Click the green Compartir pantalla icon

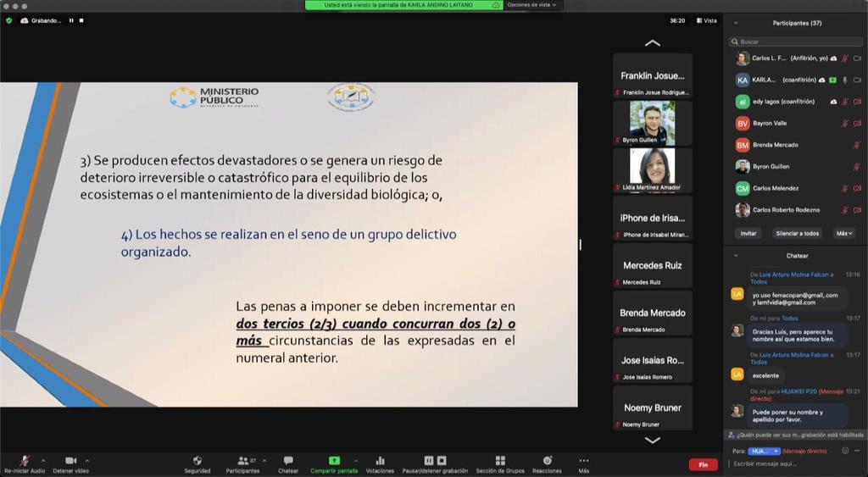pos(334,460)
